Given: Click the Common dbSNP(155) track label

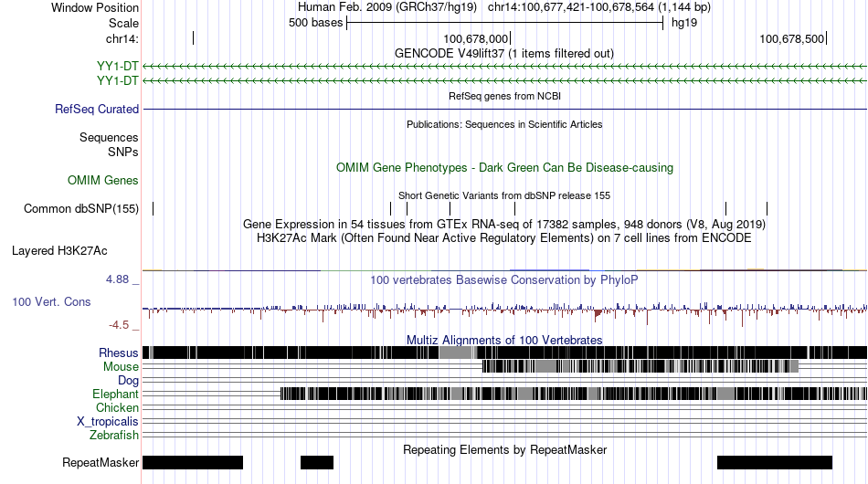Looking at the screenshot, I should 81,208.
